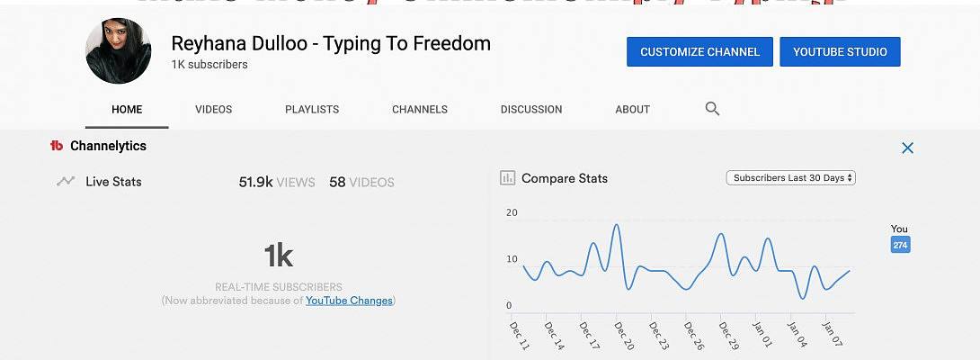Click the channel search magnifier icon

coord(712,109)
